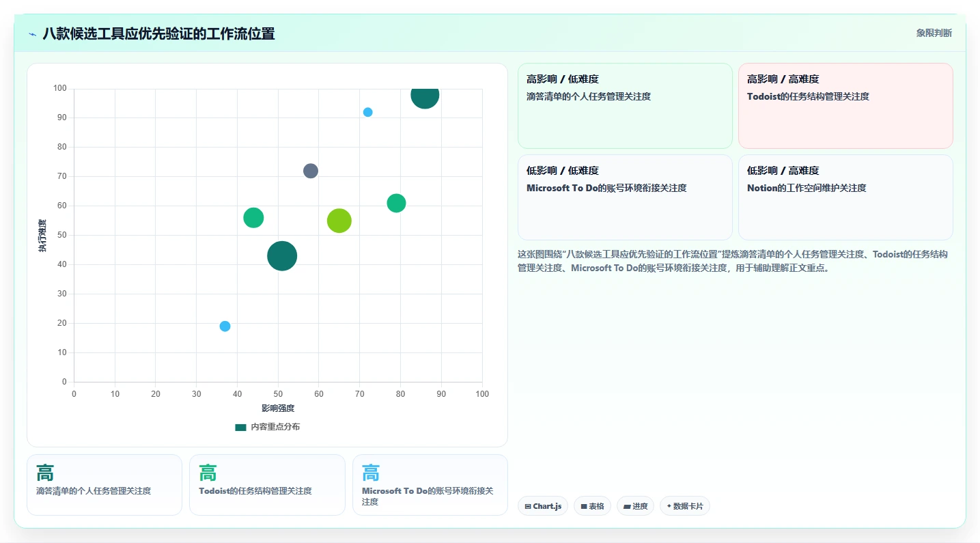Viewport: 980px width, 543px height.
Task: Select the 低影响 / 高难度 quadrant card
Action: click(845, 197)
